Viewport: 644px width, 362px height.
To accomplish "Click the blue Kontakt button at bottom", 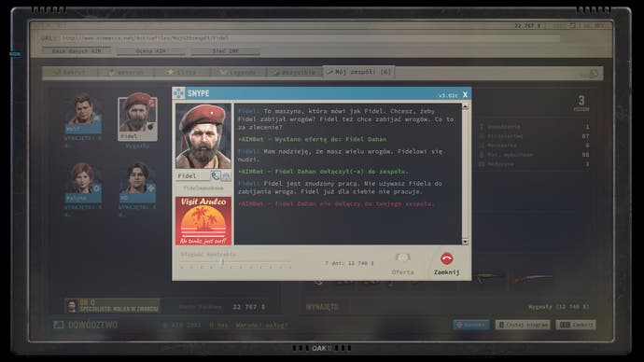I will (471, 325).
